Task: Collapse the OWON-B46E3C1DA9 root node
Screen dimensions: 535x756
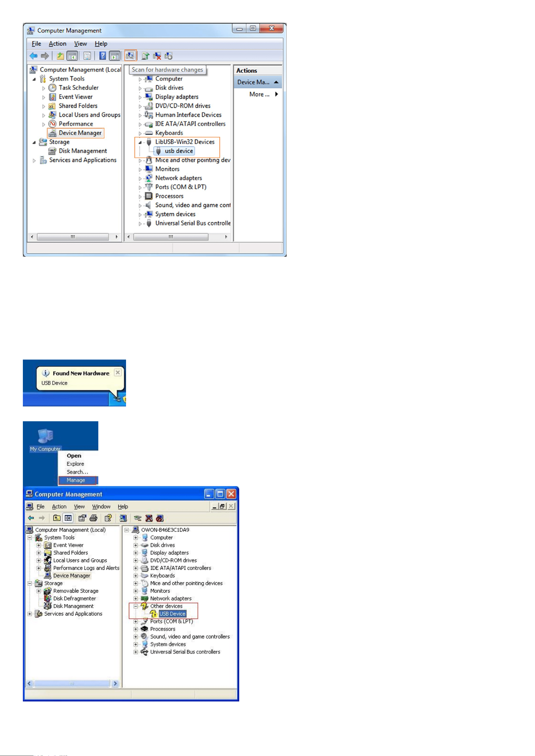Action: pos(127,530)
